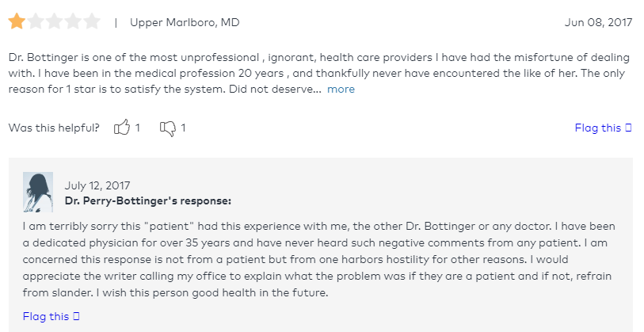Click the review date Jun 08, 2017
This screenshot has width=644, height=332.
(598, 22)
